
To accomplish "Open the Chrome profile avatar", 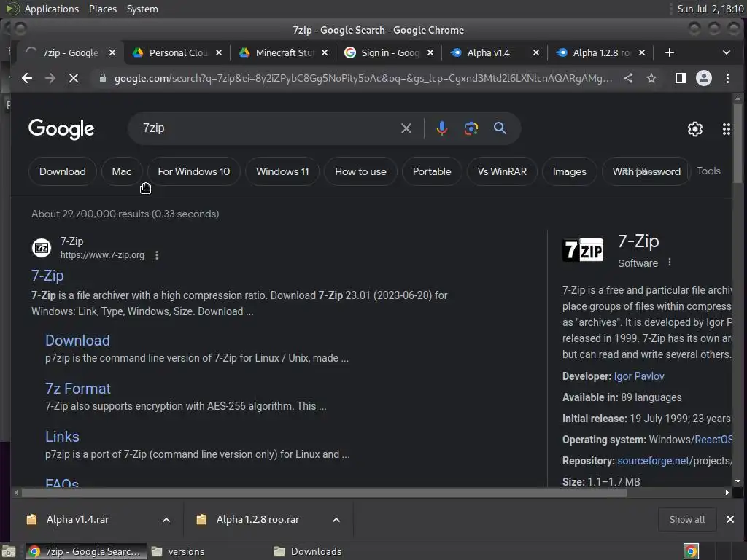I will coord(704,78).
